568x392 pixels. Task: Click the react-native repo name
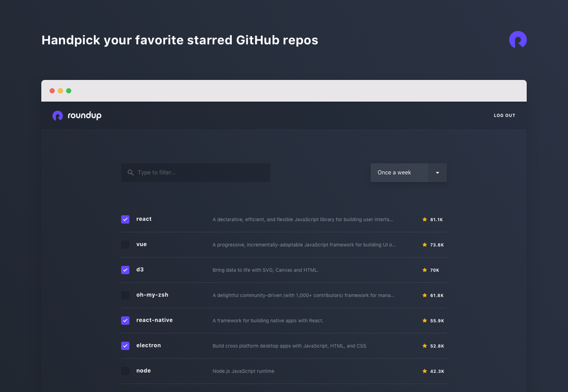154,320
